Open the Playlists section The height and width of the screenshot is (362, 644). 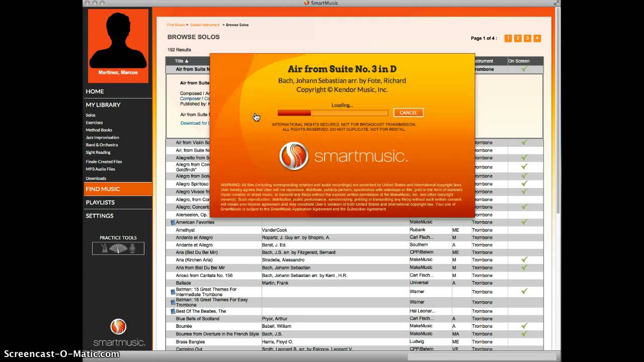coord(100,202)
